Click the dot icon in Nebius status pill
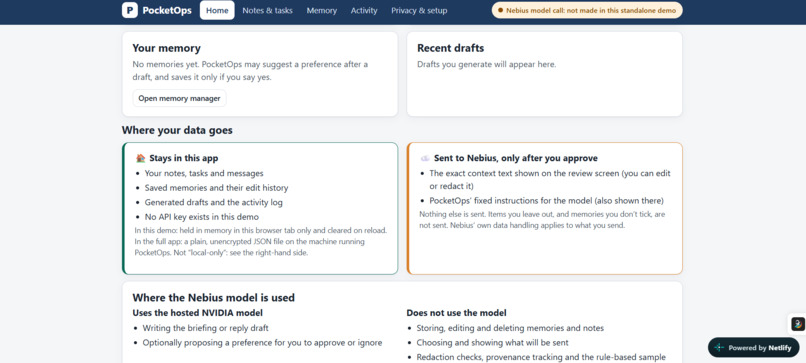This screenshot has width=806, height=363. (x=501, y=10)
